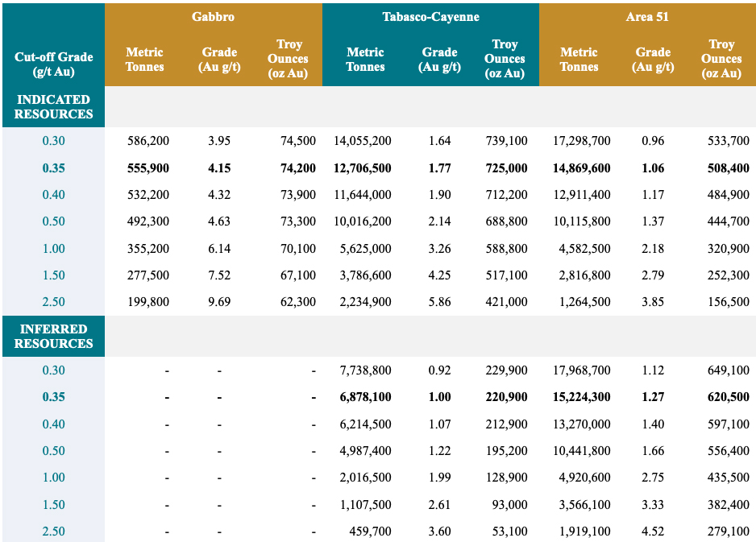Click the INFERRED RESOURCES section label
Image resolution: width=756 pixels, height=542 pixels.
(x=53, y=337)
